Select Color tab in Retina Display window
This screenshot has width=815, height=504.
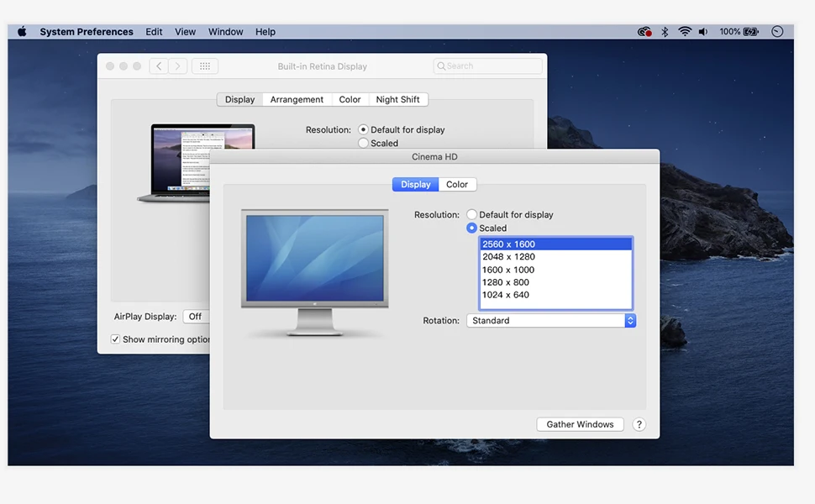350,99
